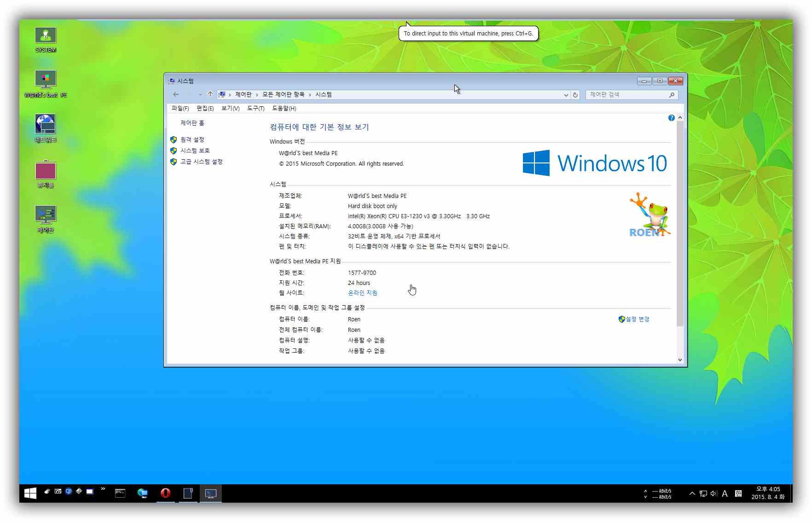
Task: Open 고급 시스템 설정
Action: point(202,162)
